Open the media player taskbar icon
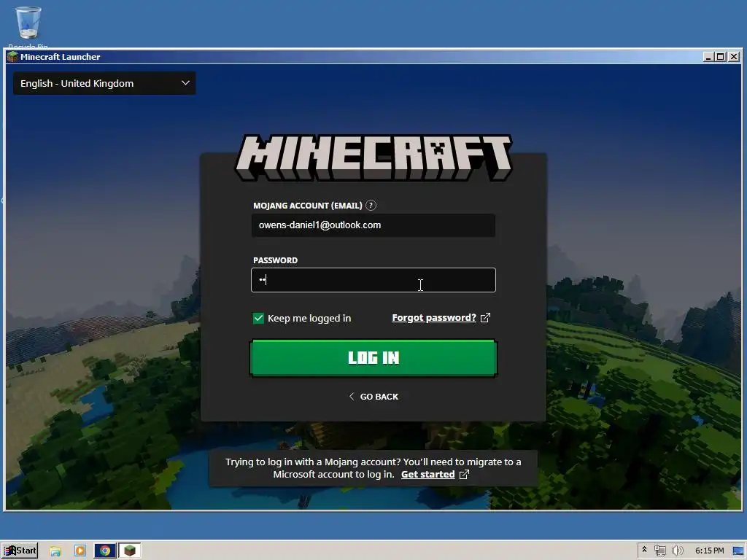The height and width of the screenshot is (560, 747). point(80,551)
